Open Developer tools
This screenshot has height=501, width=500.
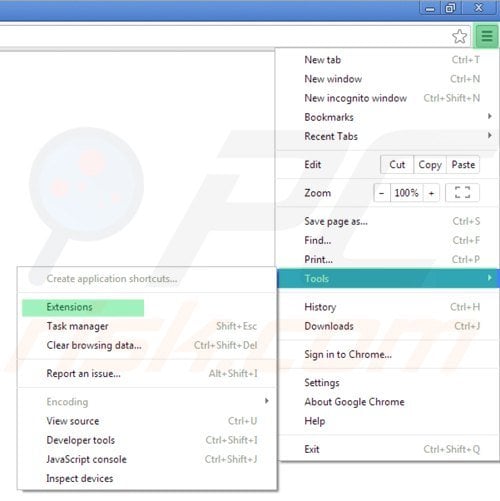click(147, 440)
